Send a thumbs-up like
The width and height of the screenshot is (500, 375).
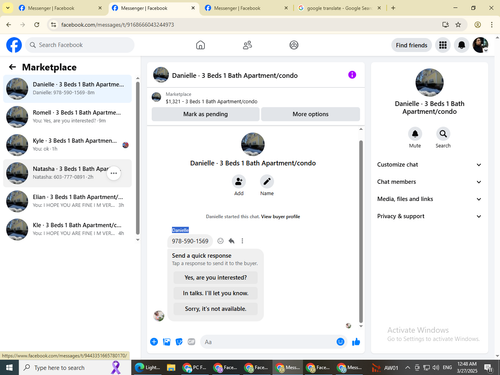coord(356,342)
